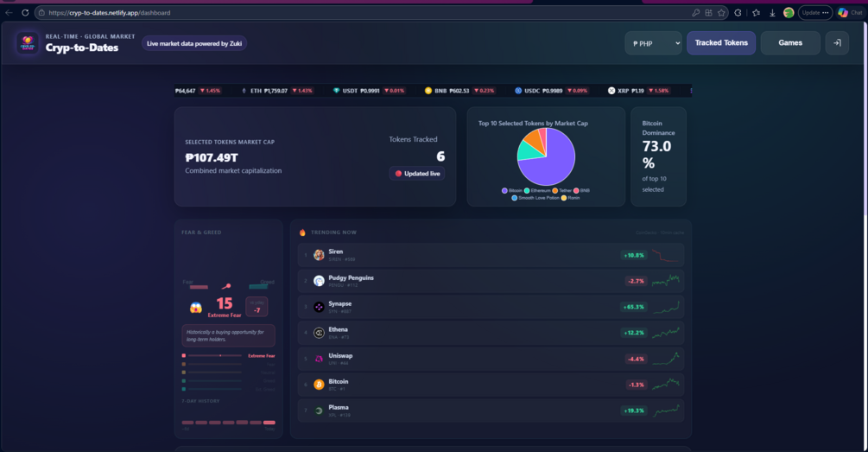Click the logout arrow icon button
The image size is (868, 452).
[837, 42]
